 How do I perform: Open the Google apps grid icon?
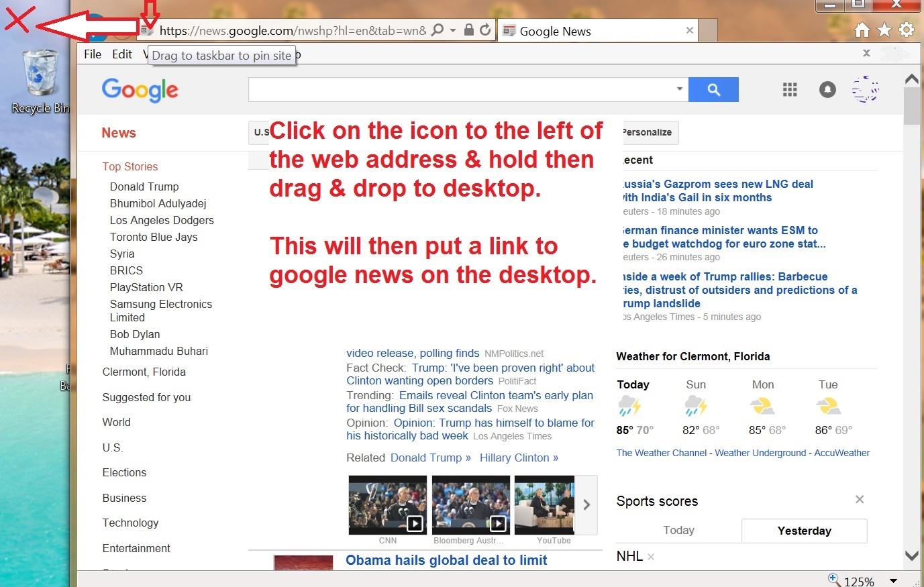coord(790,89)
